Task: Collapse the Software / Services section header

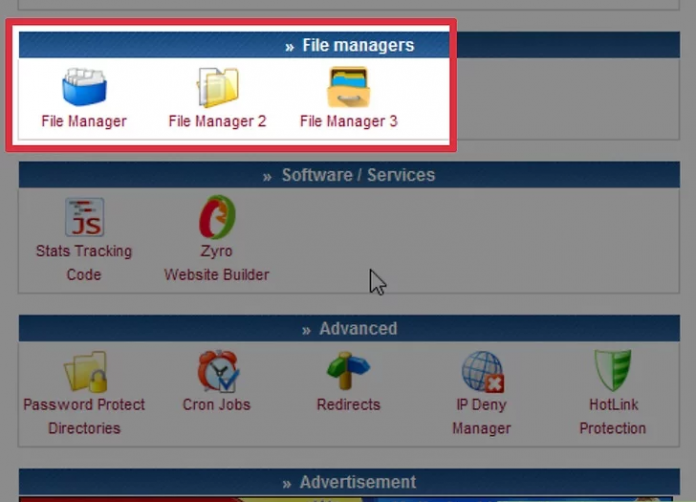Action: pyautogui.click(x=348, y=175)
